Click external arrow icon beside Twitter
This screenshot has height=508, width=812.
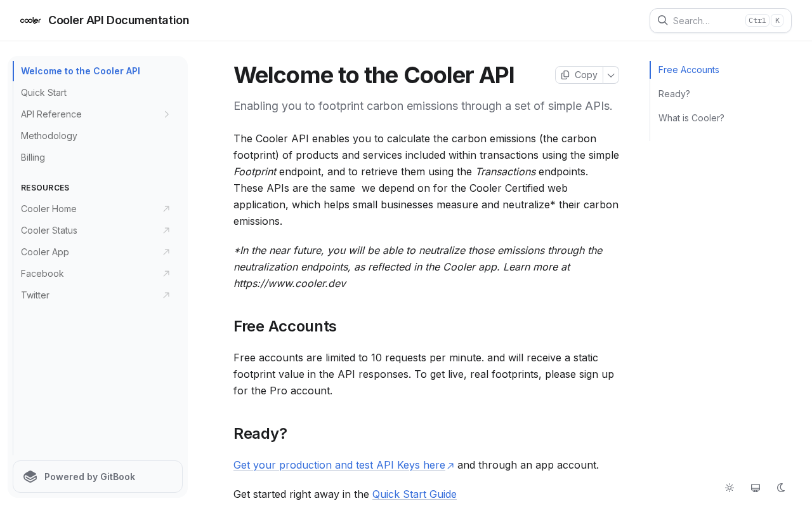pos(166,295)
